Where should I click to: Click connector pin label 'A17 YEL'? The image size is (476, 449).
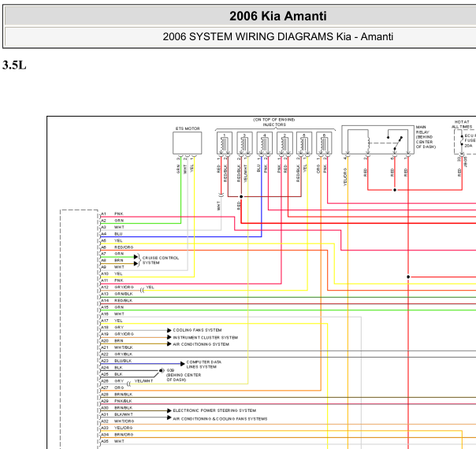click(112, 321)
